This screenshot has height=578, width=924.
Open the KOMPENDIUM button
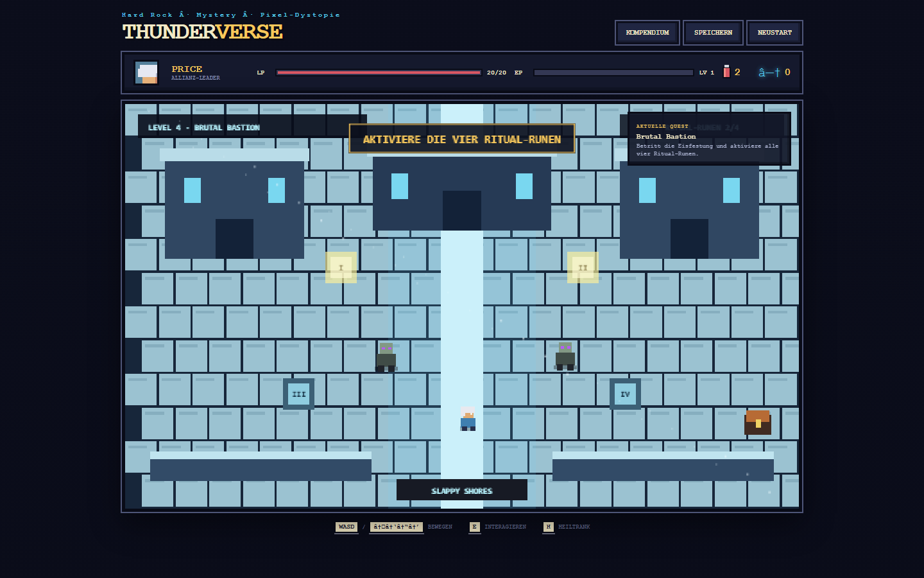tap(647, 33)
